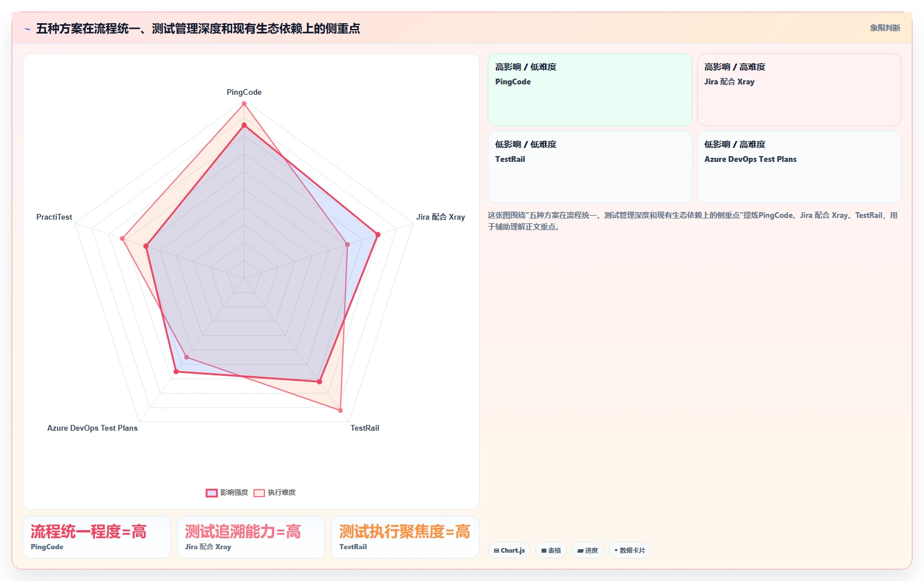The width and height of the screenshot is (924, 581).
Task: Click the PractiTest radar axis label
Action: (x=54, y=217)
